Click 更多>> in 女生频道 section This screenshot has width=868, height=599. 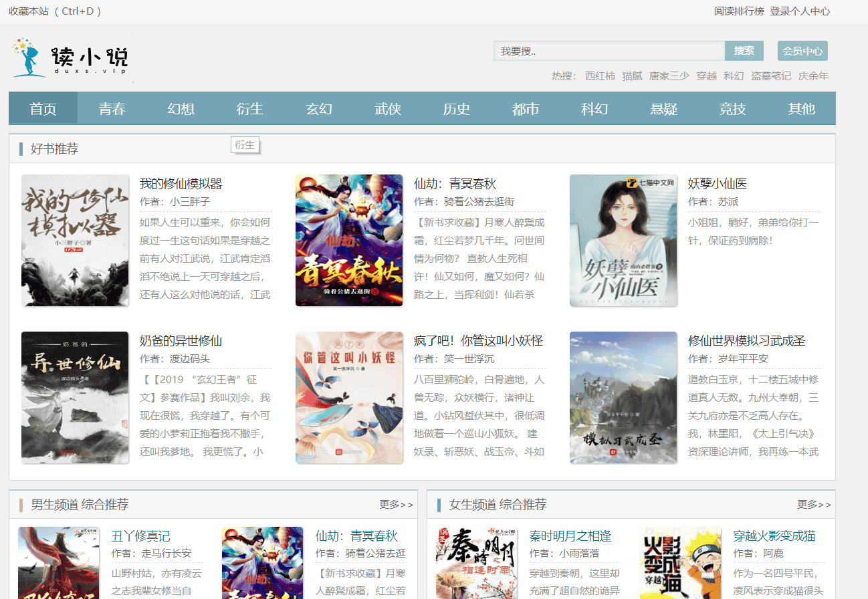(x=814, y=505)
